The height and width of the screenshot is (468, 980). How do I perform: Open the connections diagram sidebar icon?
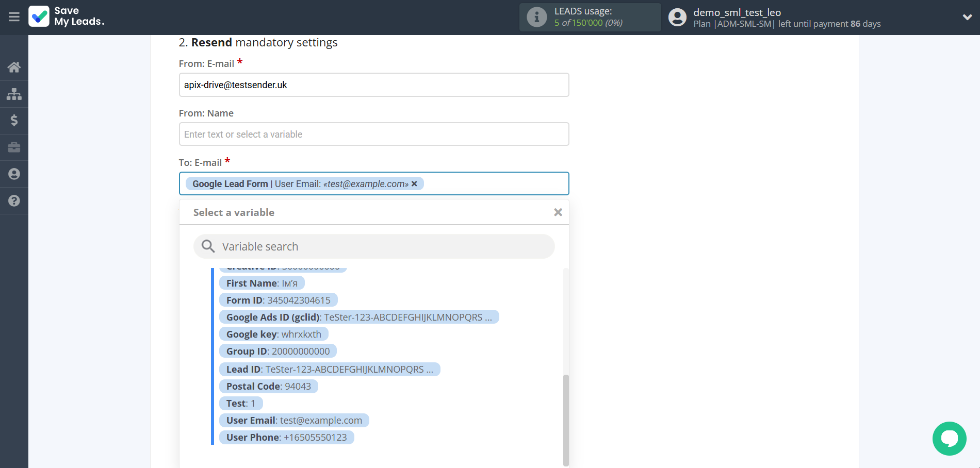click(x=14, y=94)
